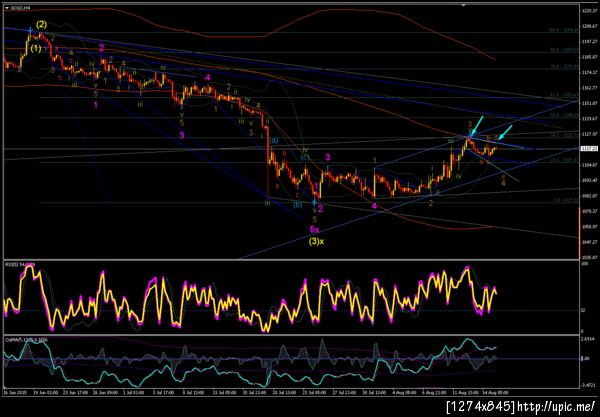Click the 6 Aug 21:00 time label
Screen dimensions: 600x417
point(435,393)
